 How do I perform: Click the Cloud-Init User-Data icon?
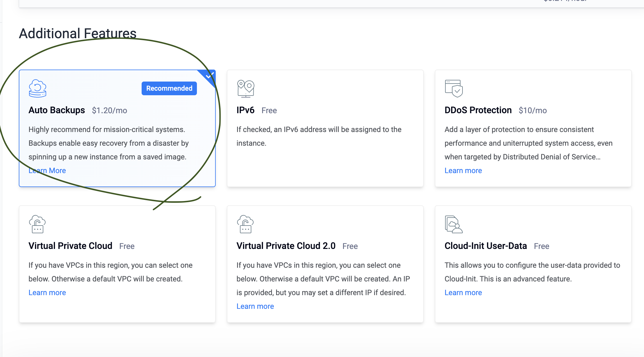[454, 224]
